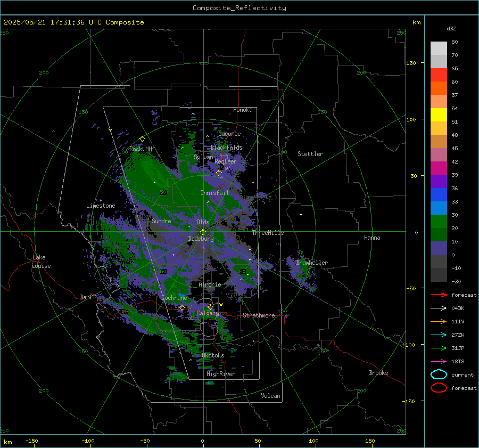Click the magenta 18TS arrow icon
This screenshot has width=479, height=448.
coord(439,362)
